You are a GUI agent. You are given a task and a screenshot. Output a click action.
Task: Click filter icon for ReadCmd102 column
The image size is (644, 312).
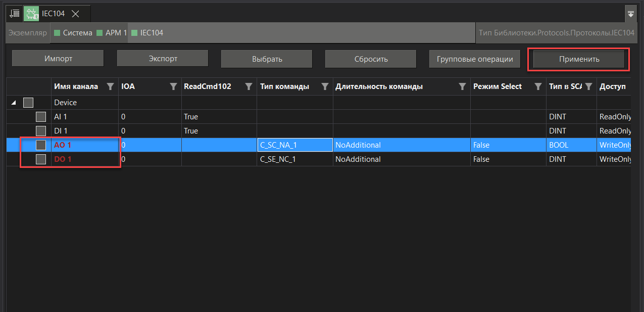coord(249,87)
